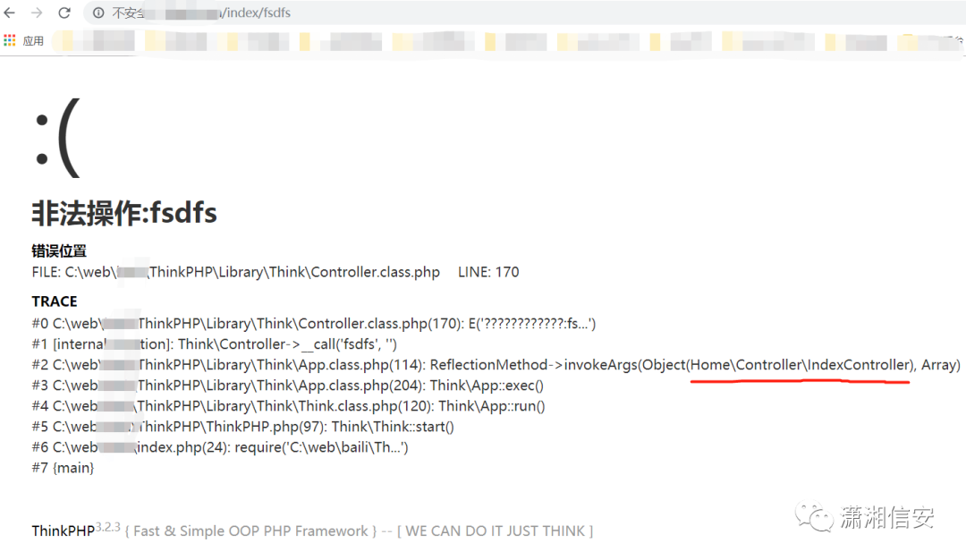Open the ThinkPHP link in the footer
Screen dimensions: 966x560
click(63, 531)
